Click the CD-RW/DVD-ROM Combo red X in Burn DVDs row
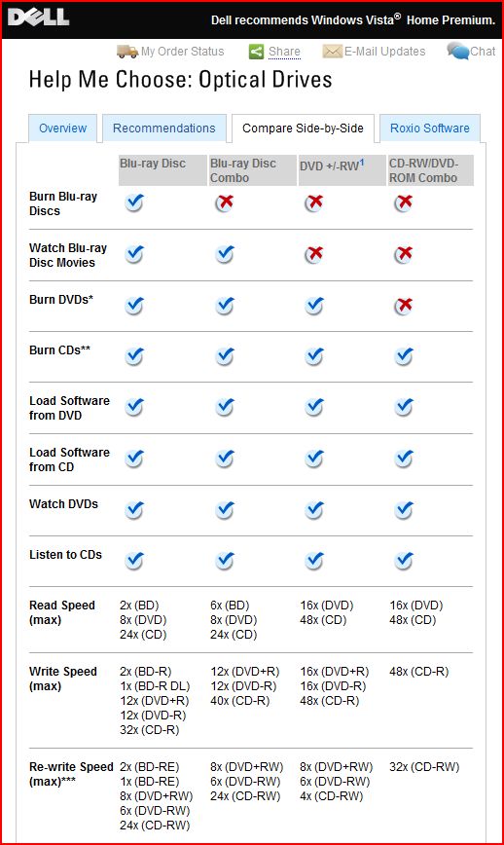This screenshot has width=504, height=845. 404,306
